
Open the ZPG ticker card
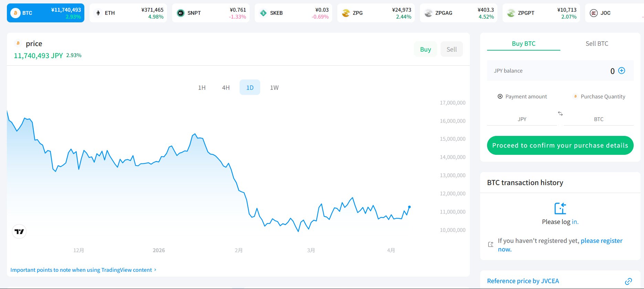(x=376, y=13)
